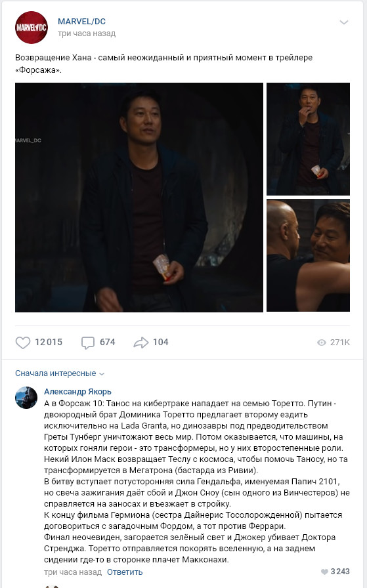The image size is (367, 588).
Task: Like the post with the heart icon
Action: (x=23, y=343)
